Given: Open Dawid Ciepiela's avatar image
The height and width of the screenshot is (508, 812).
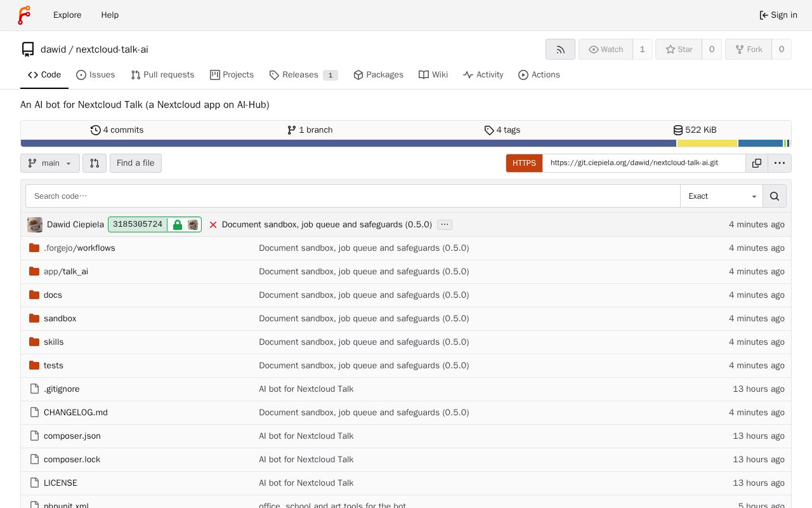Looking at the screenshot, I should 35,225.
